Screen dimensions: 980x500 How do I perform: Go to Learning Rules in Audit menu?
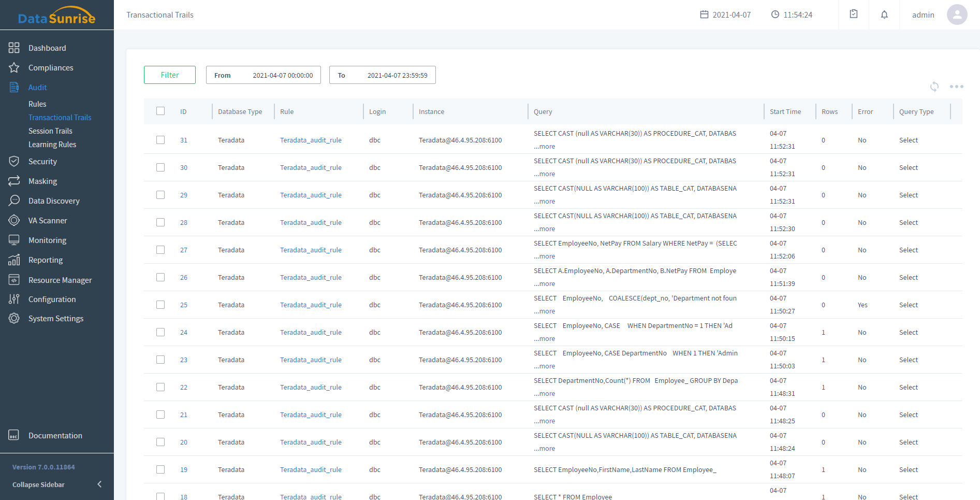point(52,145)
